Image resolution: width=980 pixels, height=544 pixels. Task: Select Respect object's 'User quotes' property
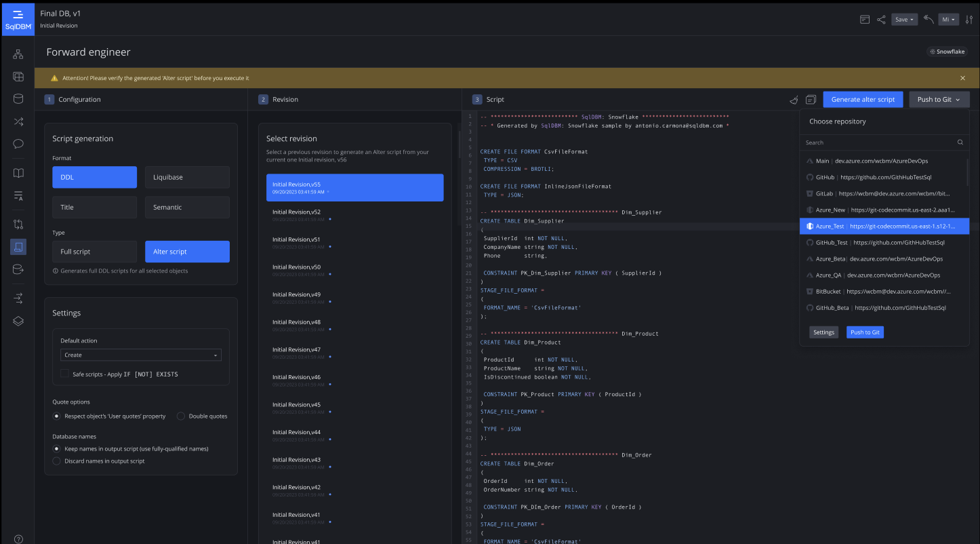(x=57, y=416)
